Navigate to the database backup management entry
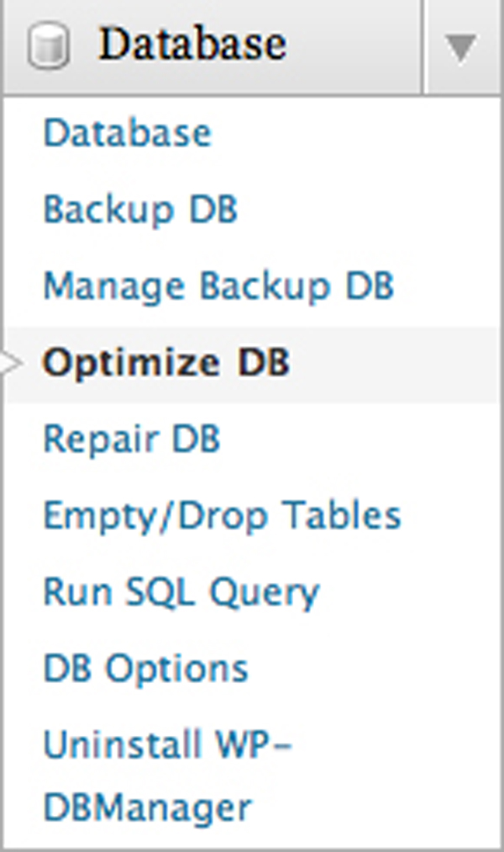Viewport: 504px width, 852px height. [x=218, y=287]
